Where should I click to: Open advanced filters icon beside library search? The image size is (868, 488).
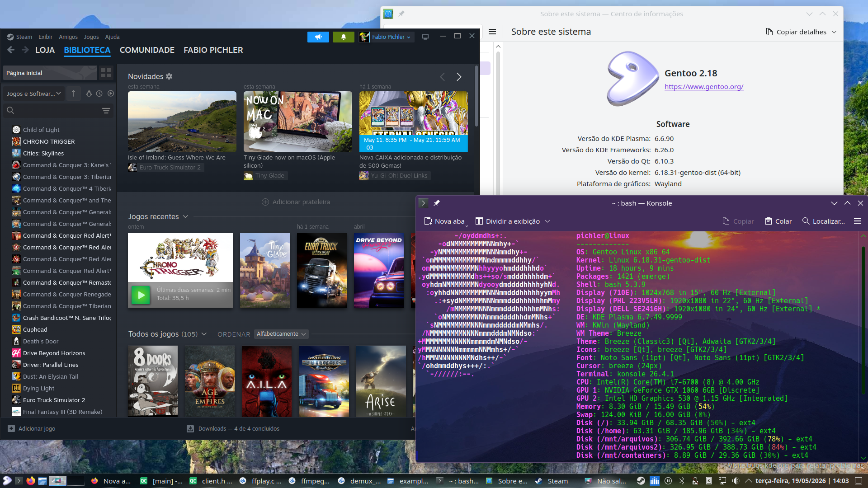pyautogui.click(x=106, y=111)
